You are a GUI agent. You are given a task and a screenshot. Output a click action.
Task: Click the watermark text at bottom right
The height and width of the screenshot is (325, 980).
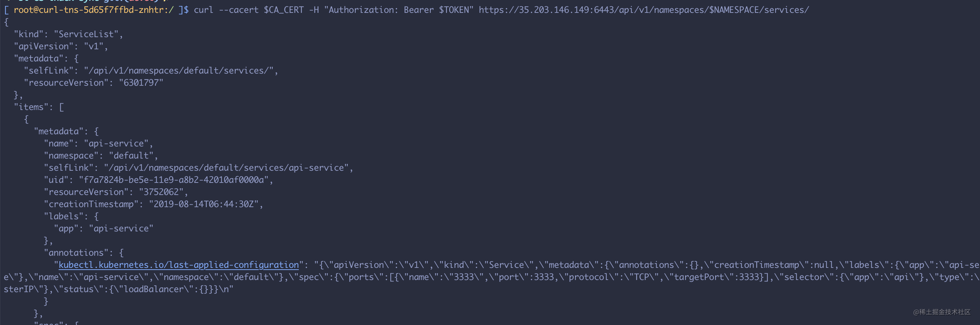941,312
